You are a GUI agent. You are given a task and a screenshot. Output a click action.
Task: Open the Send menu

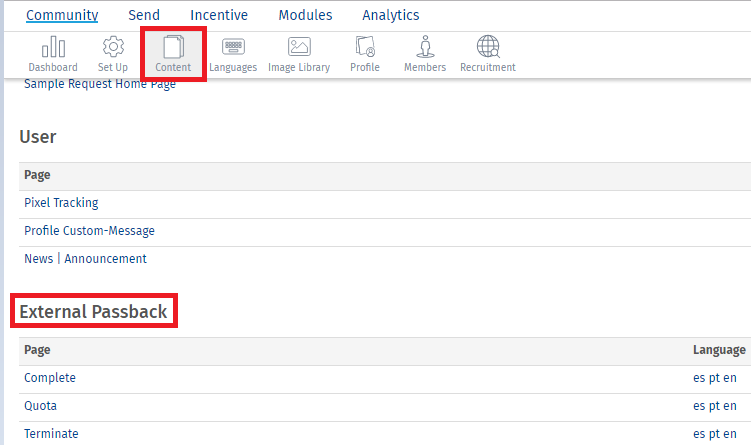coord(144,15)
